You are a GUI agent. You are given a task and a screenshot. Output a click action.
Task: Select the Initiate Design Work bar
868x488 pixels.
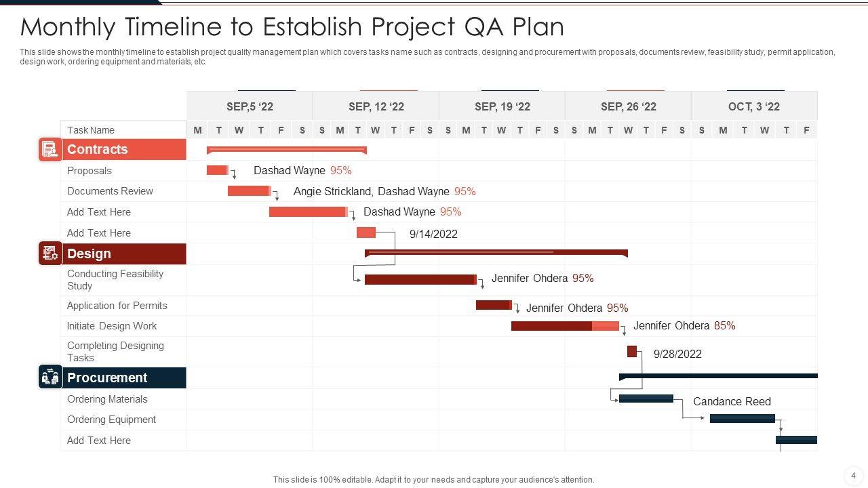[x=565, y=326]
